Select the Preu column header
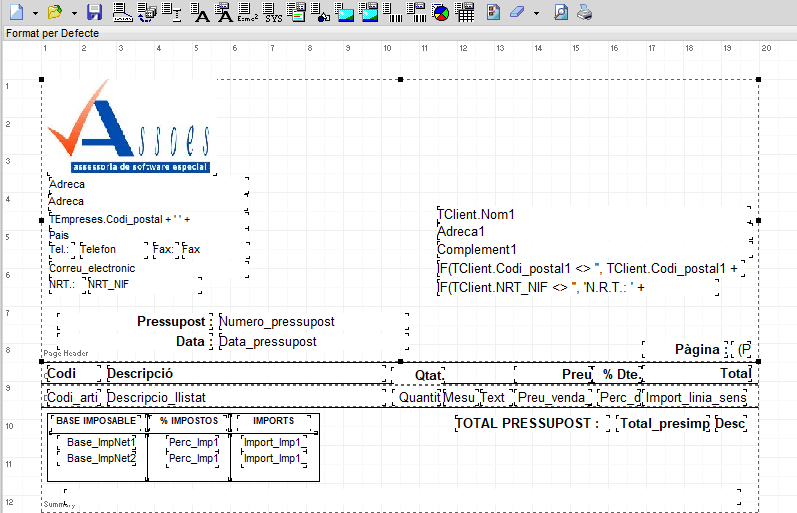Viewport: 797px width, 513px height. coord(554,375)
